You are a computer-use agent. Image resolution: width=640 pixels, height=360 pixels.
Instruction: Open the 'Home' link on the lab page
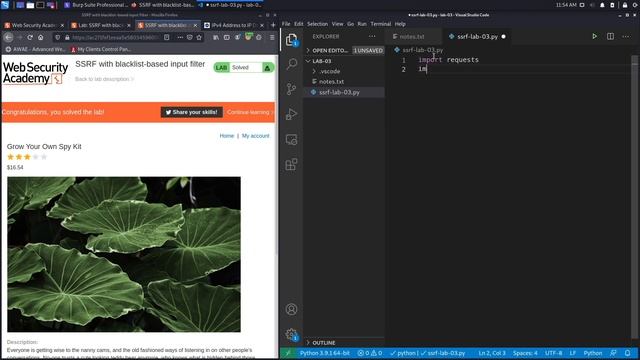227,136
